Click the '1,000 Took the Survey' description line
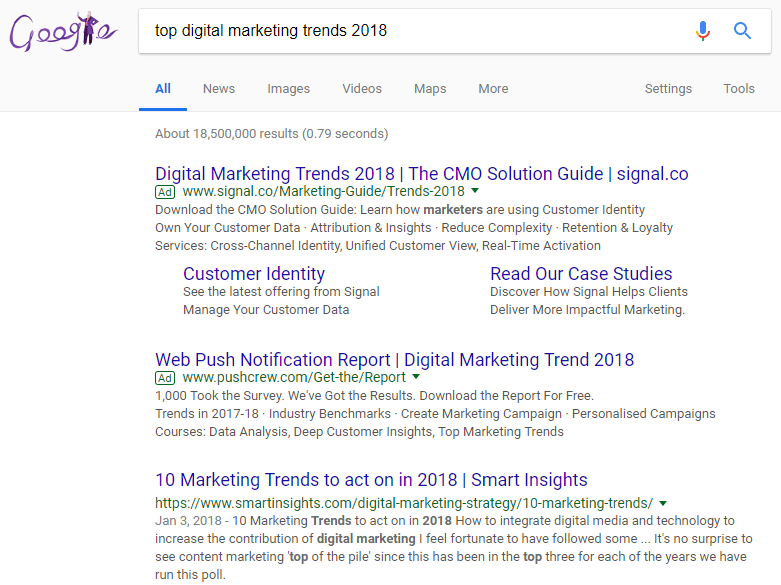781x585 pixels. (374, 396)
